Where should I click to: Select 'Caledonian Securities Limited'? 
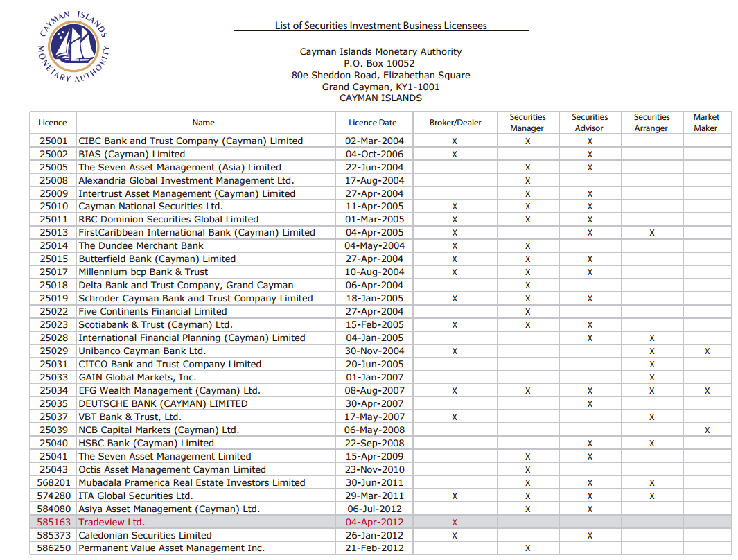coord(145,536)
